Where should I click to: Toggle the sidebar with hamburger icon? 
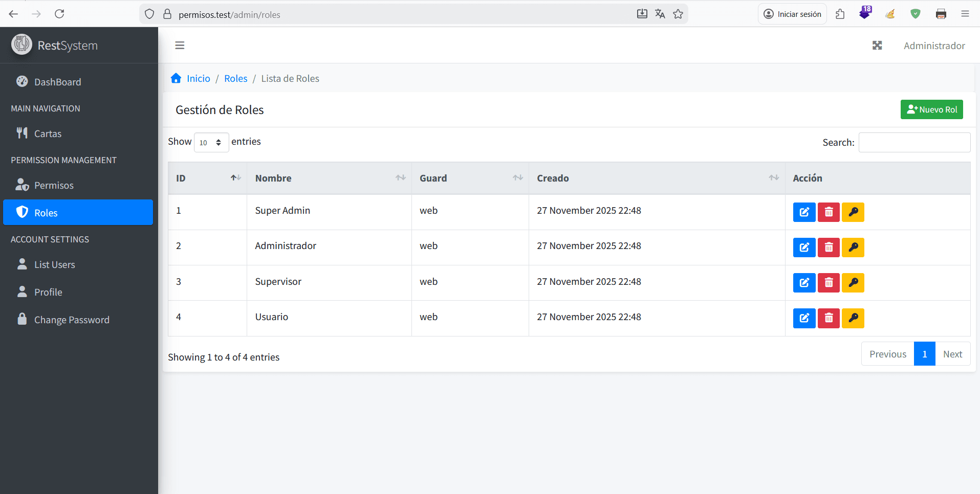[x=180, y=46]
